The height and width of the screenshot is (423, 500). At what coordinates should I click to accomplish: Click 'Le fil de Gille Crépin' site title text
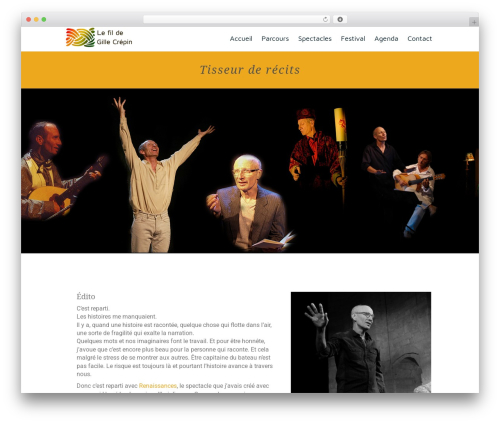[114, 37]
